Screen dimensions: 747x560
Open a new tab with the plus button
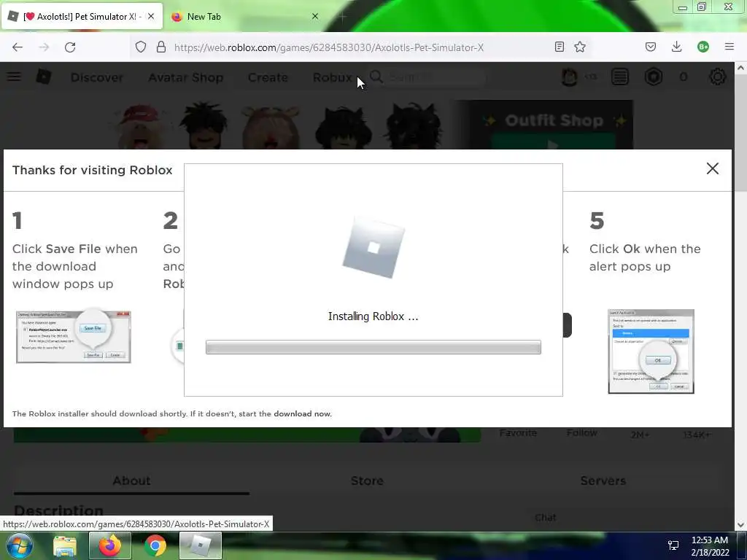tap(343, 17)
